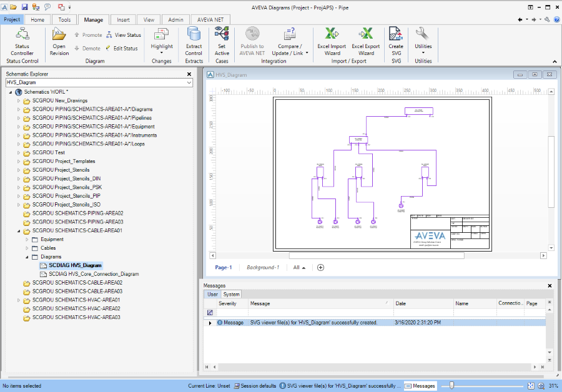Toggle the Messages panel in status bar

click(x=420, y=386)
